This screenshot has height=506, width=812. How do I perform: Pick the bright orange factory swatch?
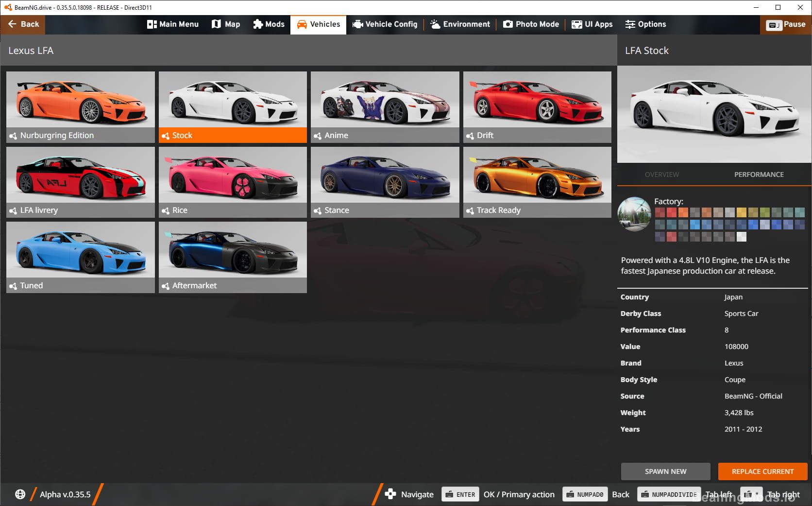click(x=683, y=212)
